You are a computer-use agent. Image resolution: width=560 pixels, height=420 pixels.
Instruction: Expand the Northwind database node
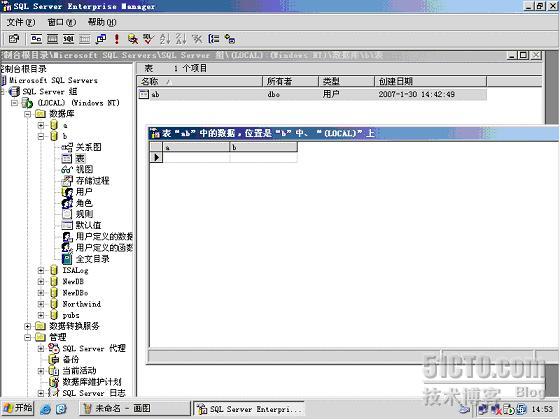pyautogui.click(x=41, y=304)
